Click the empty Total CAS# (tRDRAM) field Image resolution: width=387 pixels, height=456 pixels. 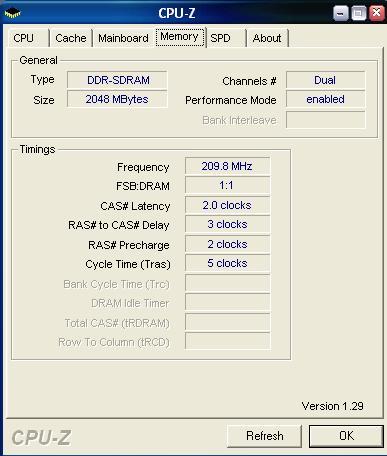227,322
